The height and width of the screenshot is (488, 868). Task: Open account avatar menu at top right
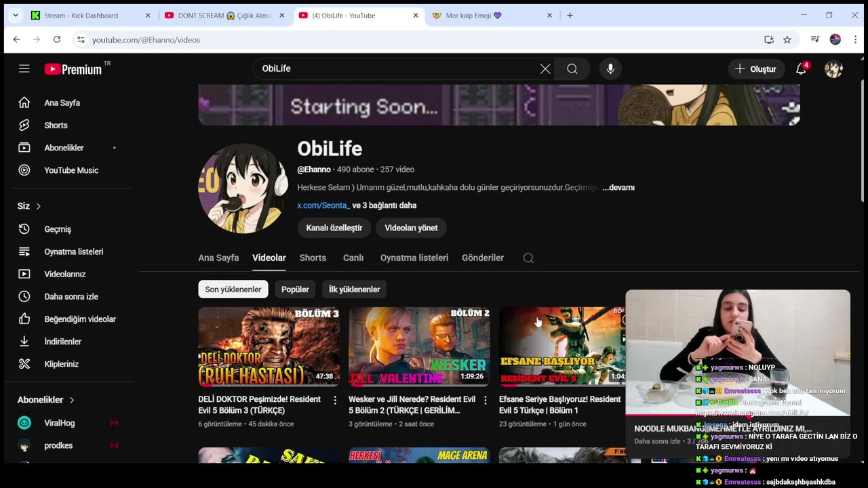tap(833, 68)
